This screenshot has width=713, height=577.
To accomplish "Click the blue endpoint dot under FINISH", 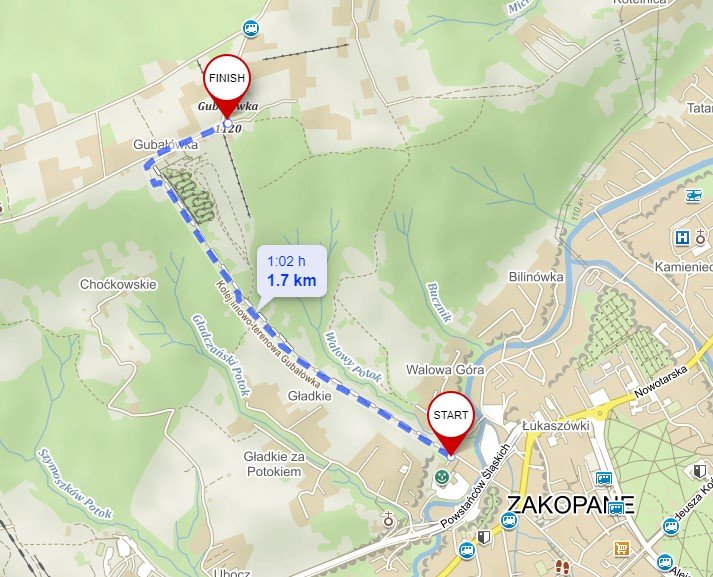I will [228, 123].
